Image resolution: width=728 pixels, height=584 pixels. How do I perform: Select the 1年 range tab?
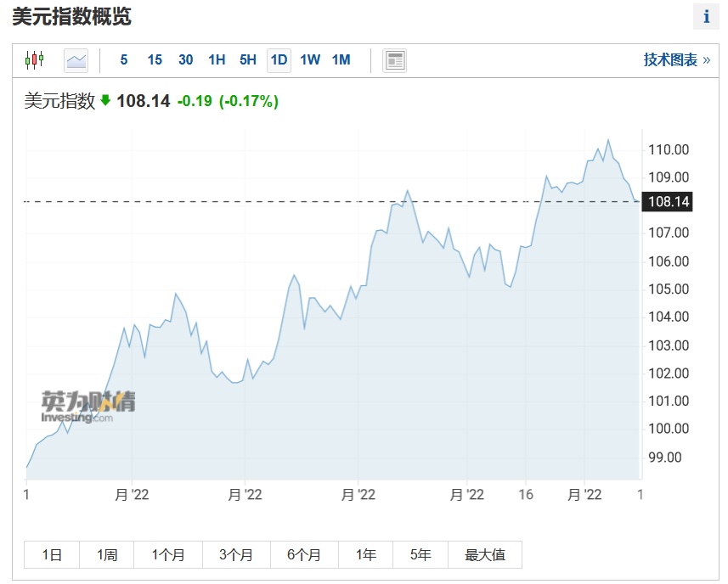[x=366, y=555]
